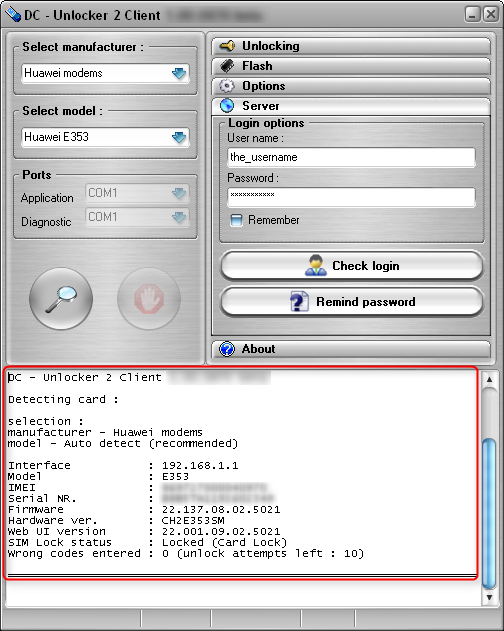The image size is (504, 631).
Task: Click the Password input field
Action: [x=351, y=197]
